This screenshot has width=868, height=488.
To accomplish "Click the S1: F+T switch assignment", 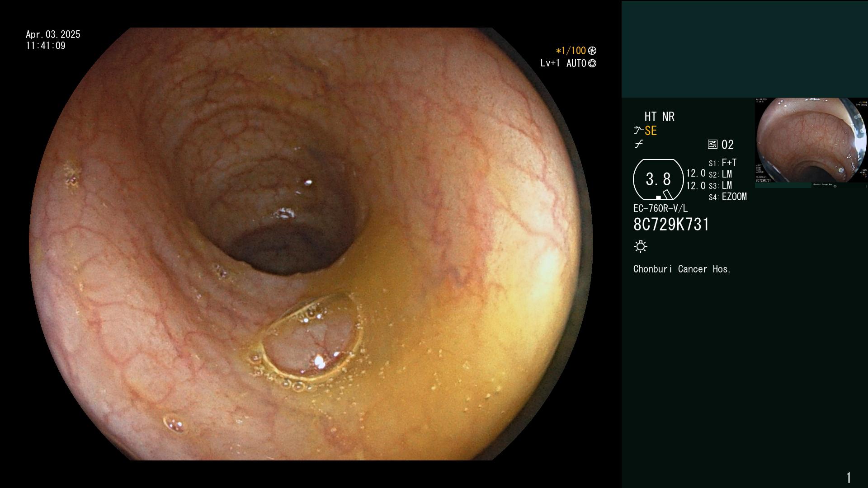I will pyautogui.click(x=722, y=163).
